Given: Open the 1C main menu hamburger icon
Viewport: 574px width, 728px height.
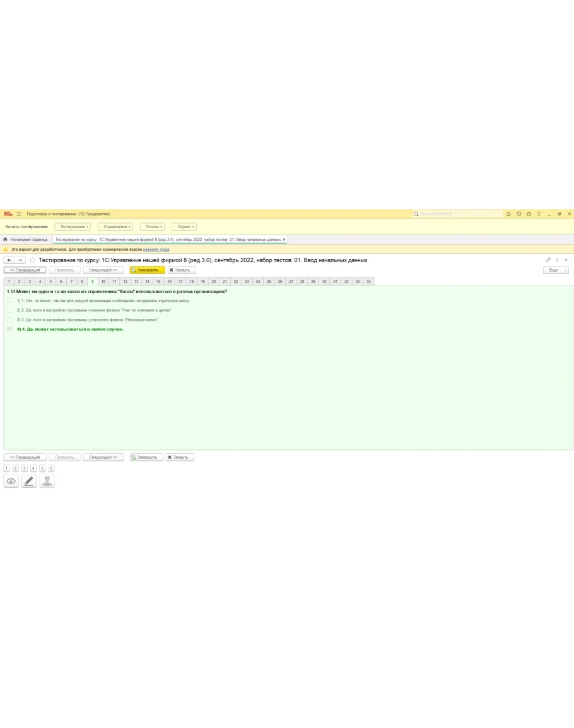Looking at the screenshot, I should [19, 214].
